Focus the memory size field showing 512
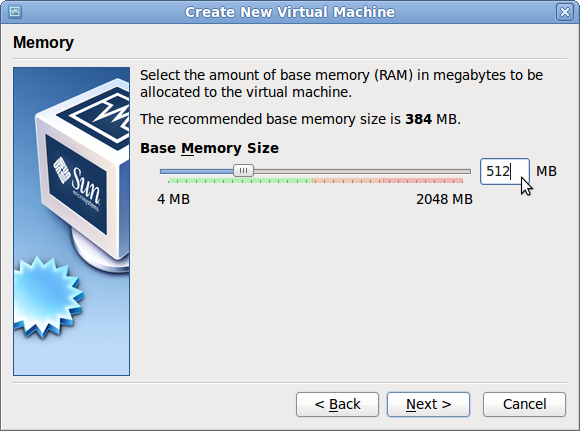580x431 pixels. click(505, 171)
